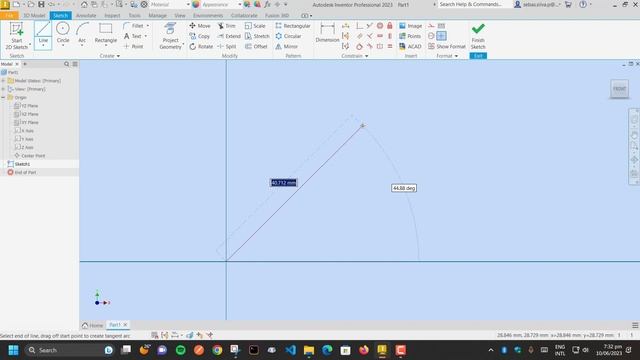Select the YZ Plane in browser
Image resolution: width=640 pixels, height=360 pixels.
29,106
